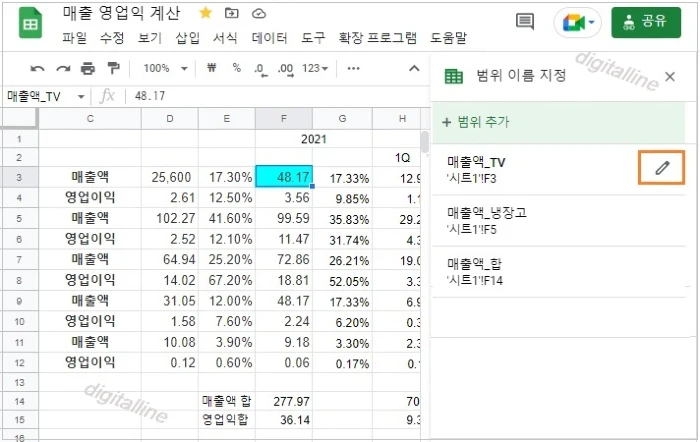The image size is (700, 442).
Task: Click + 범위 추가 to add range
Action: [x=558, y=122]
